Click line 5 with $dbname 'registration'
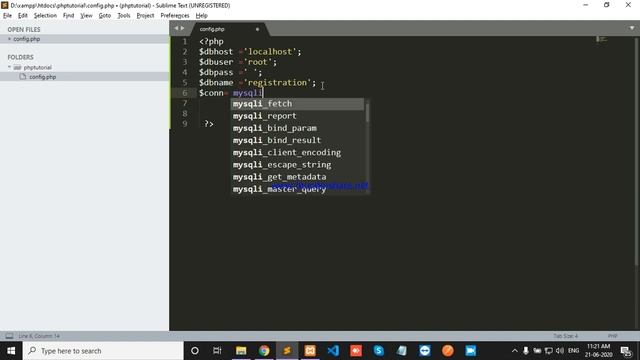Viewport: 640px width, 360px height. (x=257, y=82)
